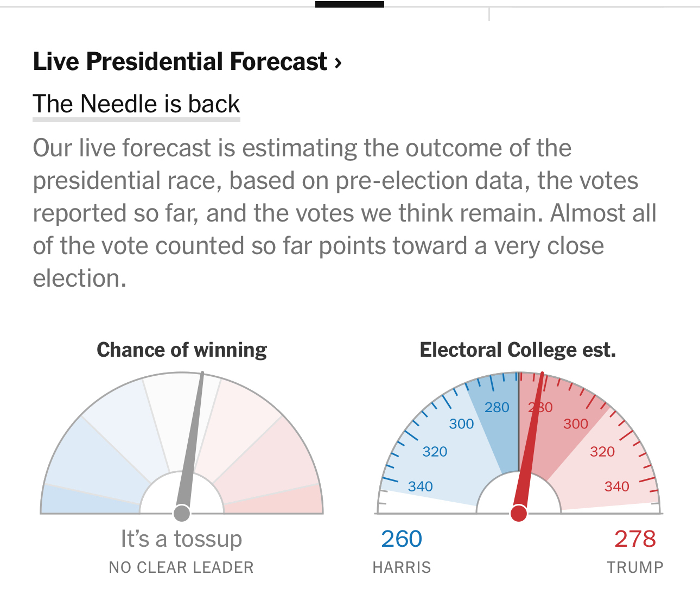Click the red 340 mark on the gauge
The height and width of the screenshot is (594, 700).
coord(617,486)
